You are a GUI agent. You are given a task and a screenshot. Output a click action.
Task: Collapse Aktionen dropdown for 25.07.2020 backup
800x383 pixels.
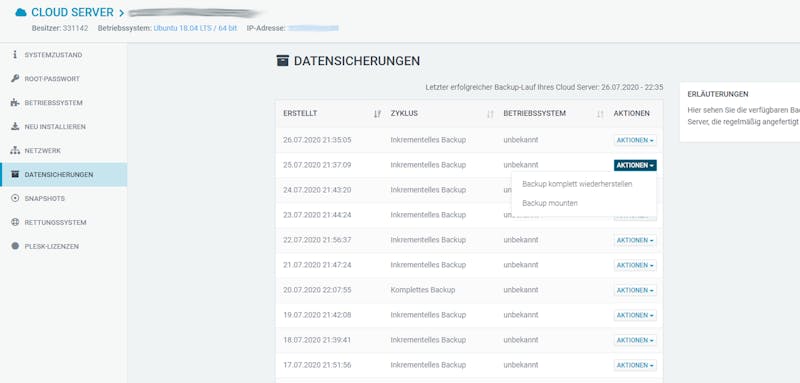tap(635, 165)
